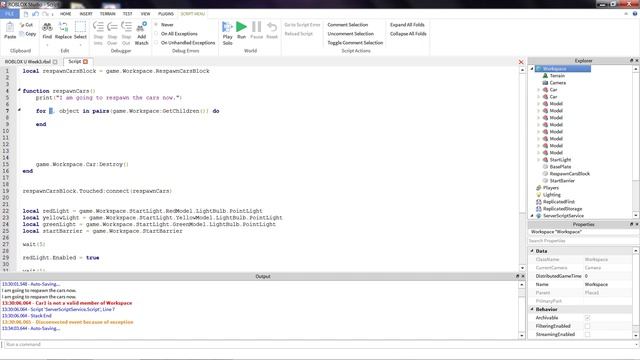Fold the respawnCars function at line 4
The width and height of the screenshot is (640, 360).
click(19, 90)
